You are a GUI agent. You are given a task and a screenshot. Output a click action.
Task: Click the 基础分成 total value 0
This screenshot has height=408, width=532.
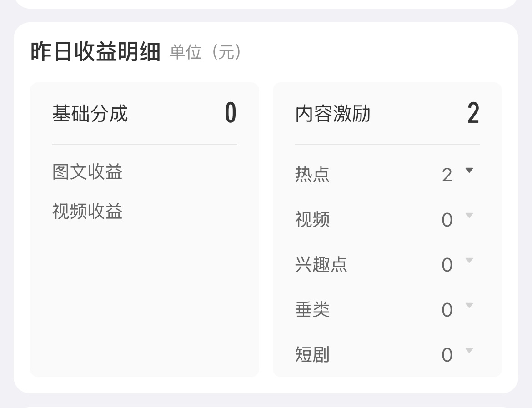(231, 113)
